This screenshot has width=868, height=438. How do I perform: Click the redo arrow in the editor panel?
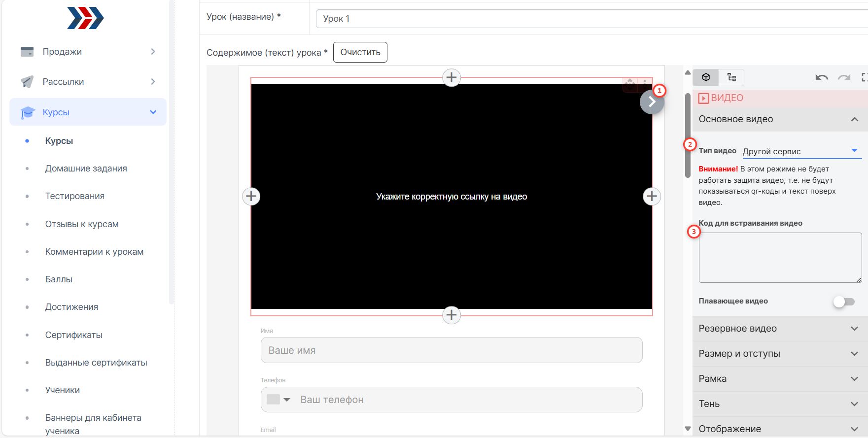pyautogui.click(x=844, y=77)
